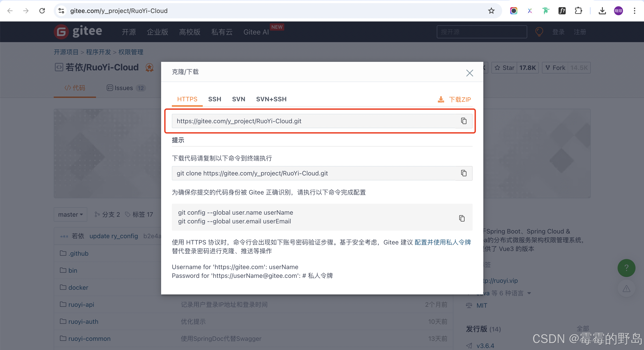Click the Gitee logo icon

[61, 32]
